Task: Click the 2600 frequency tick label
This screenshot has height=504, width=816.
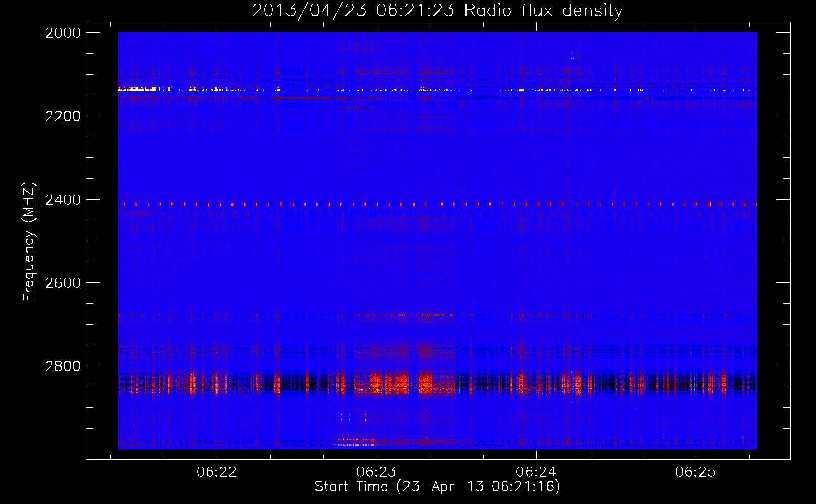Action: (x=63, y=283)
